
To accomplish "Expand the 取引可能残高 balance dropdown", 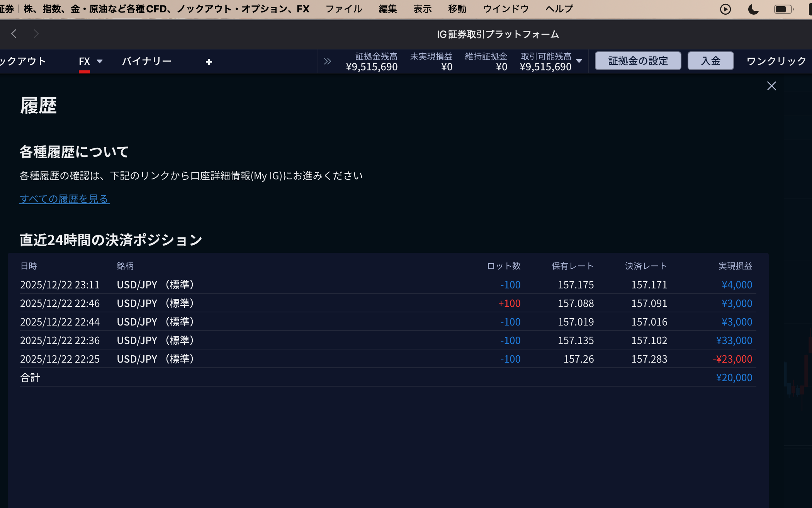I will pyautogui.click(x=579, y=61).
